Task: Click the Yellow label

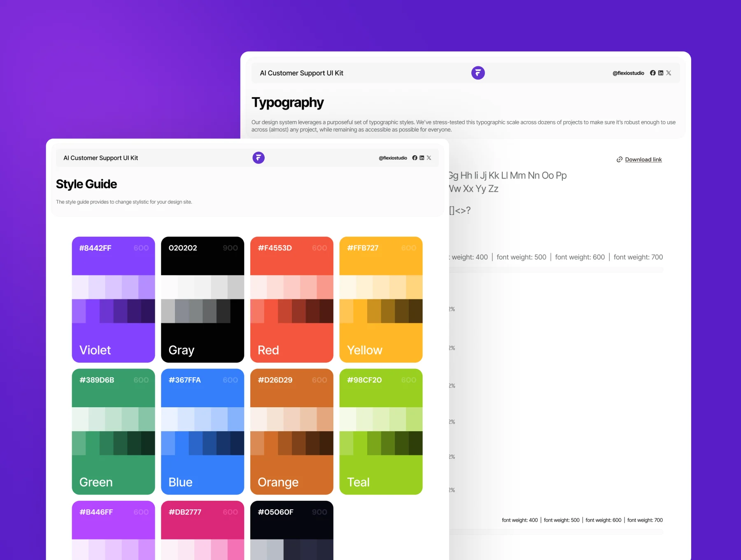Action: click(x=365, y=350)
